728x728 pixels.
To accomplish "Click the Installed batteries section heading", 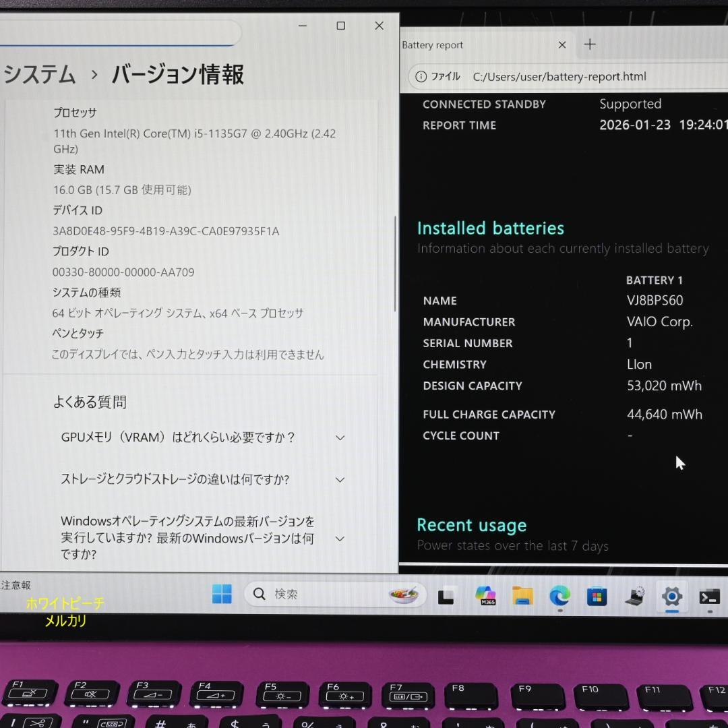I will tap(490, 228).
